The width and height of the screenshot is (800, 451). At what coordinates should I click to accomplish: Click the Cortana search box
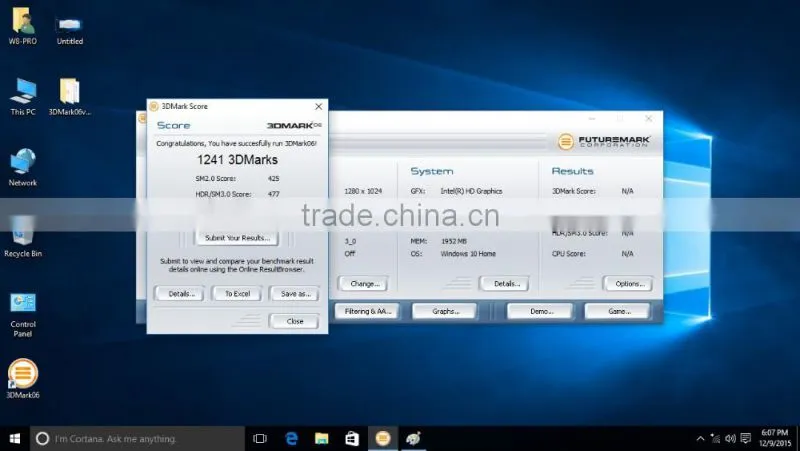point(138,439)
